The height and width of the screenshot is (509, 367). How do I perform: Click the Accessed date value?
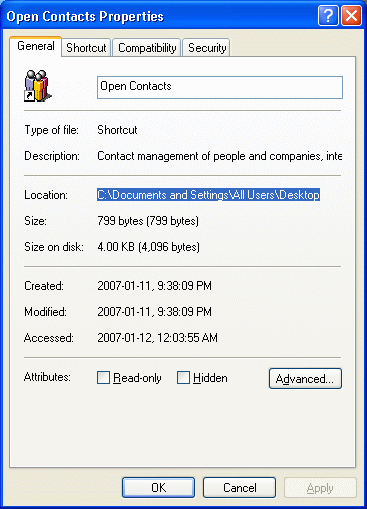pos(157,338)
